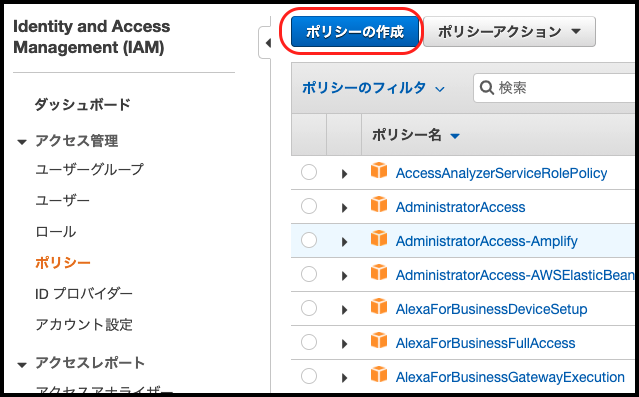This screenshot has width=639, height=397.
Task: Collapse the アクセス管理 section triangle
Action: click(22, 142)
